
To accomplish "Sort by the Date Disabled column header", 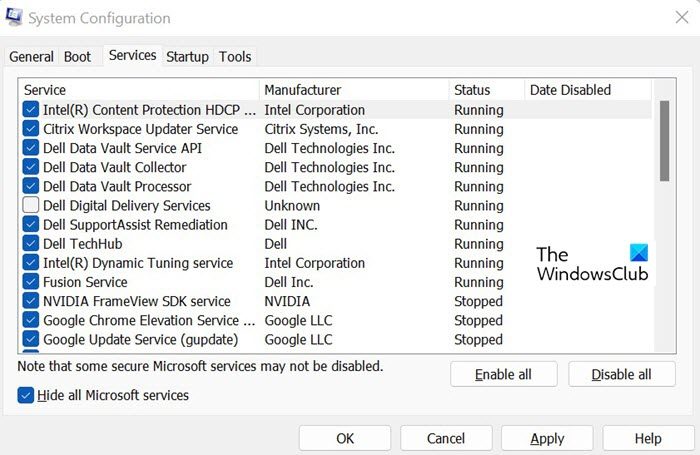I will (588, 90).
